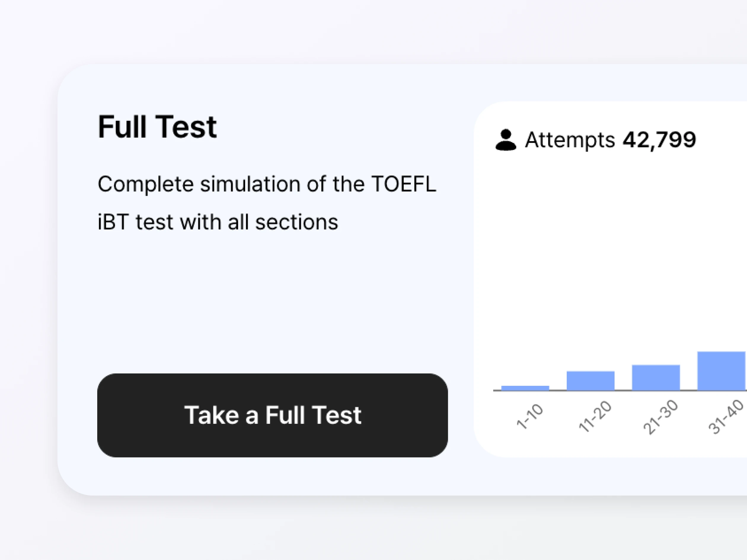Click the 21-30 score range bar

point(656,377)
